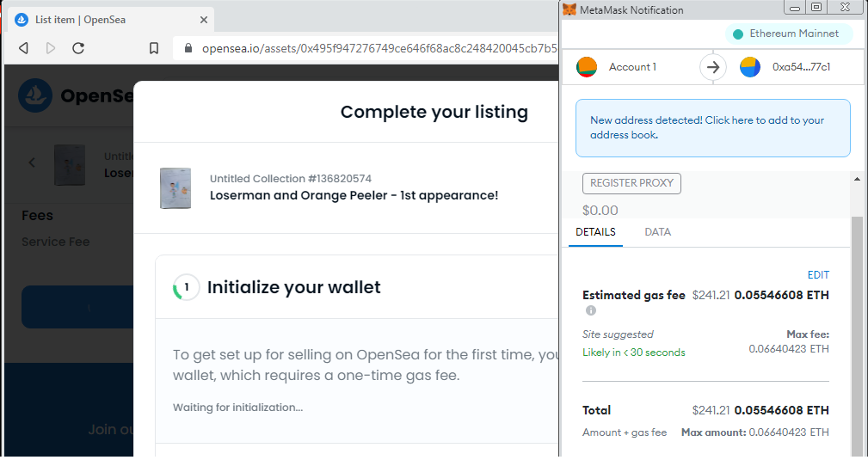Click the recipient 0xa54...77c1 avatar

[750, 67]
